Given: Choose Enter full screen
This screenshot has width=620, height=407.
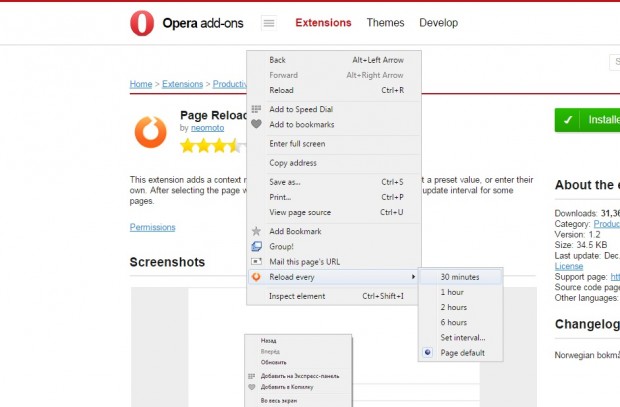Looking at the screenshot, I should coord(334,144).
